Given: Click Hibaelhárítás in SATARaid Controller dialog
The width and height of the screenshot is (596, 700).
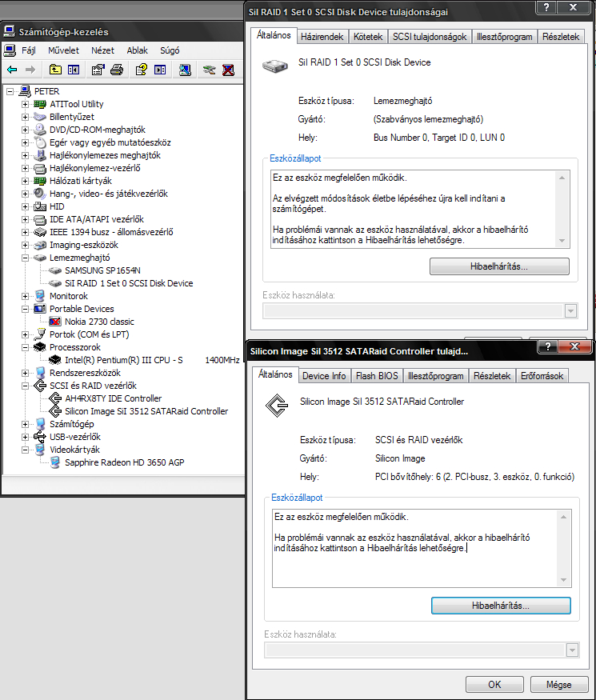Looking at the screenshot, I should click(501, 606).
